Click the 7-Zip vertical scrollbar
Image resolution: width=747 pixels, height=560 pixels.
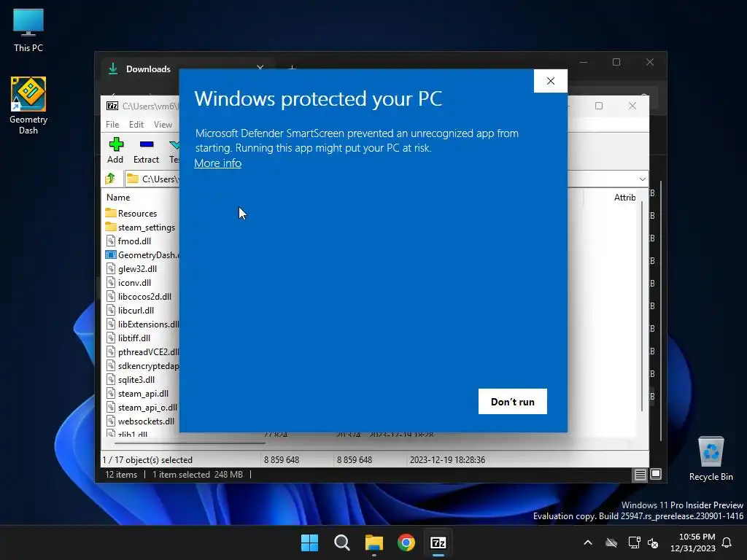tap(642, 305)
